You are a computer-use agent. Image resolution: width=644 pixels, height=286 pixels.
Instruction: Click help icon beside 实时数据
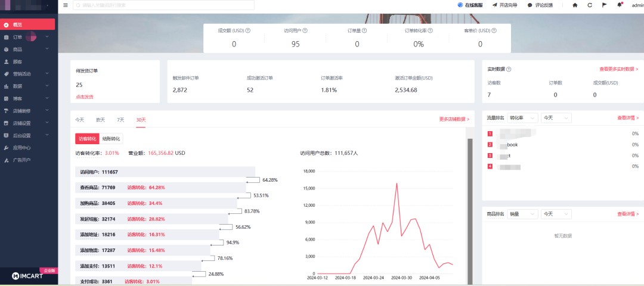point(509,69)
